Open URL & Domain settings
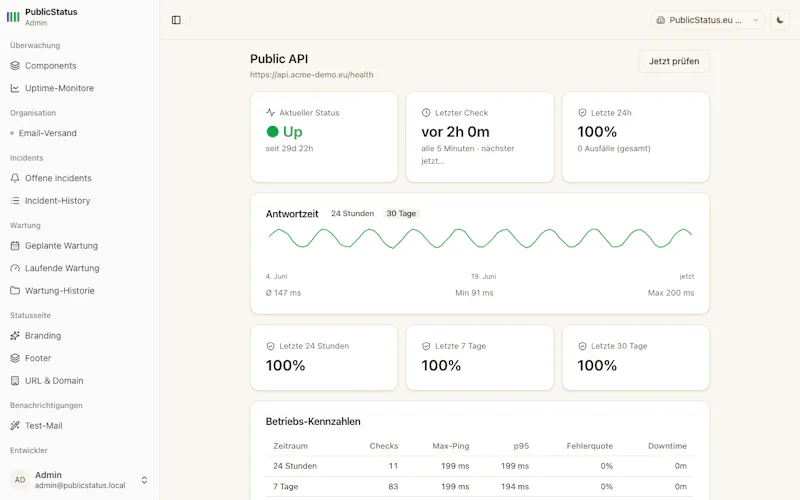The height and width of the screenshot is (500, 800). point(54,380)
